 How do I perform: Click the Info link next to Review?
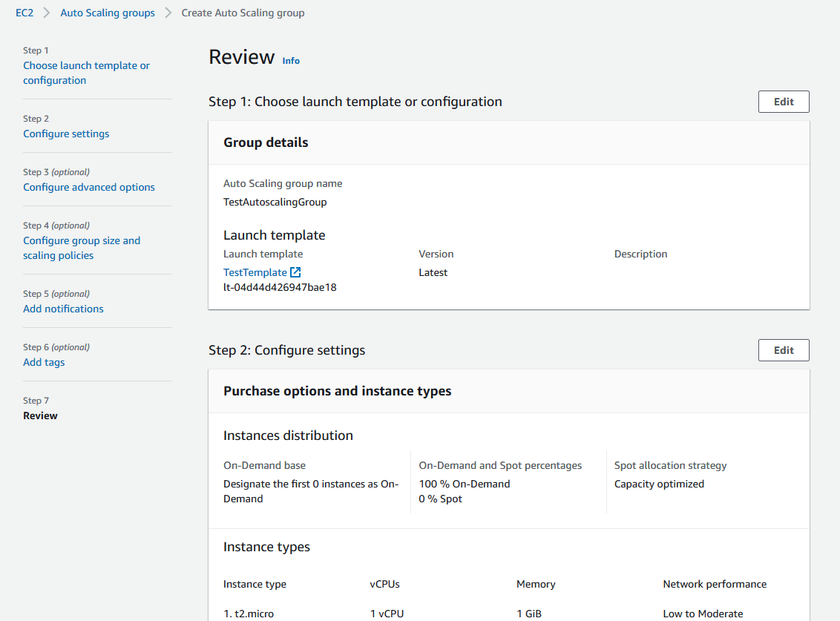click(291, 61)
